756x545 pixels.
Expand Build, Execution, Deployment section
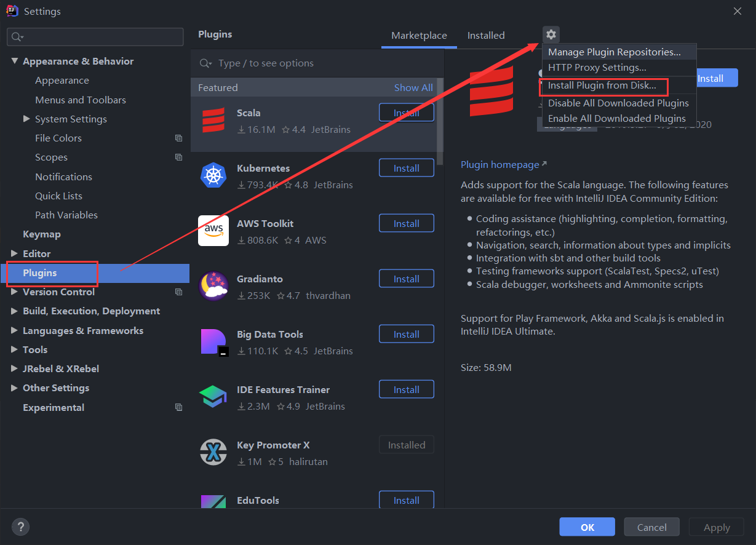15,311
